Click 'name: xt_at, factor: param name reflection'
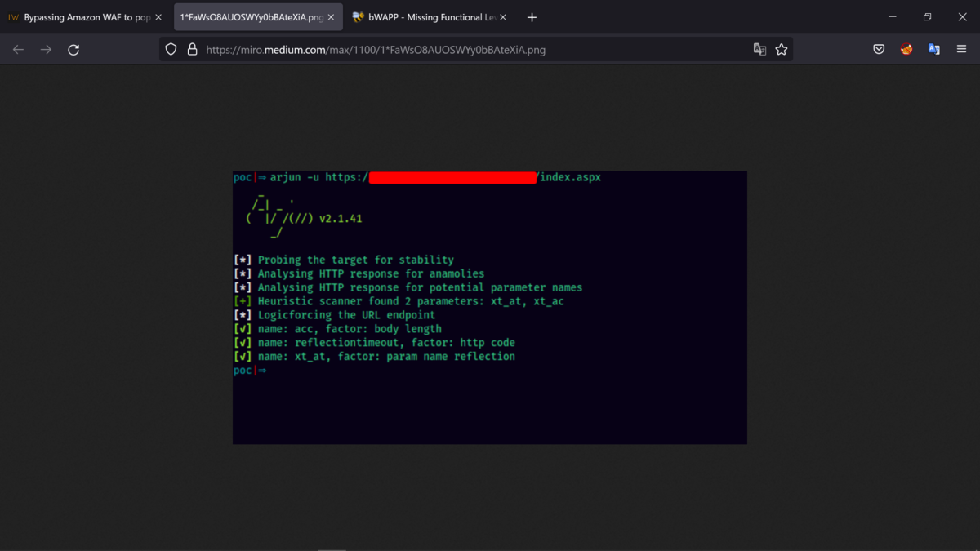Image resolution: width=980 pixels, height=551 pixels. 375,357
